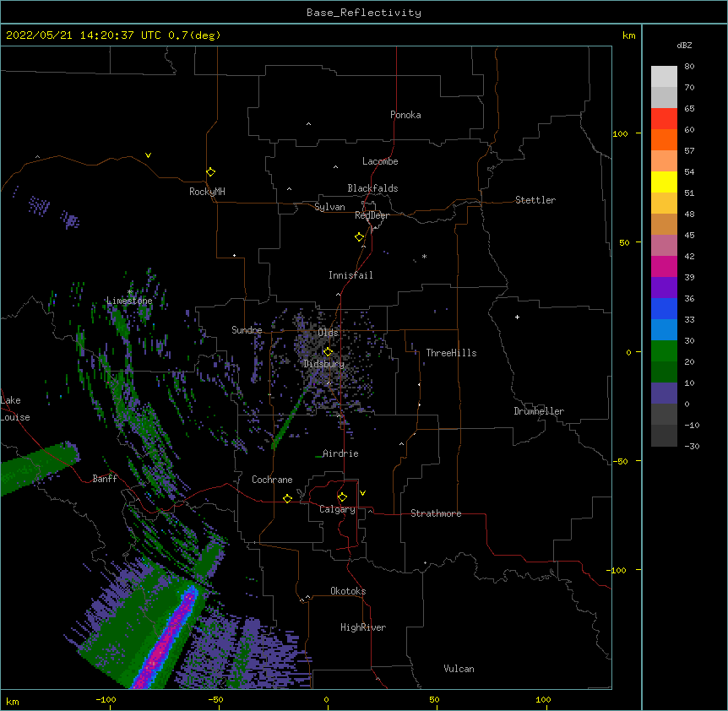The height and width of the screenshot is (711, 728).
Task: Select the bright yellow 51-54 dBZ legend swatch
Action: click(x=664, y=182)
